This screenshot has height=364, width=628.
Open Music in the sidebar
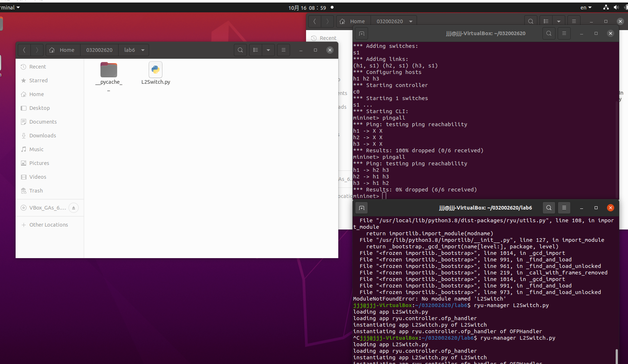point(50,149)
